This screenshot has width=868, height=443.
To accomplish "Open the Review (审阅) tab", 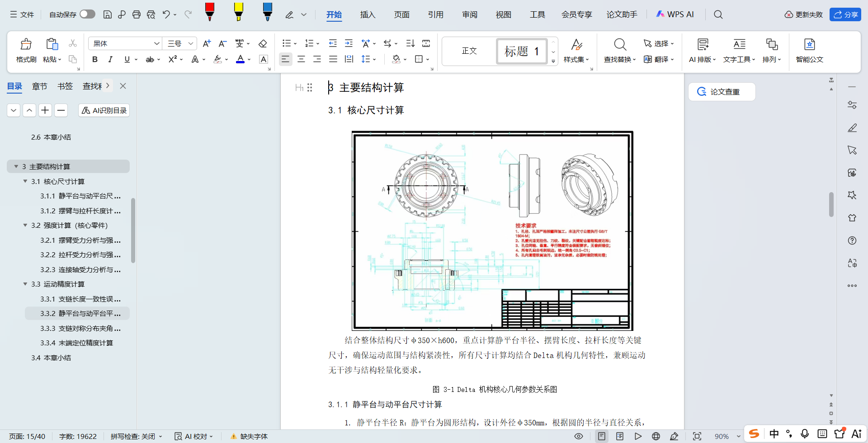I will (470, 14).
